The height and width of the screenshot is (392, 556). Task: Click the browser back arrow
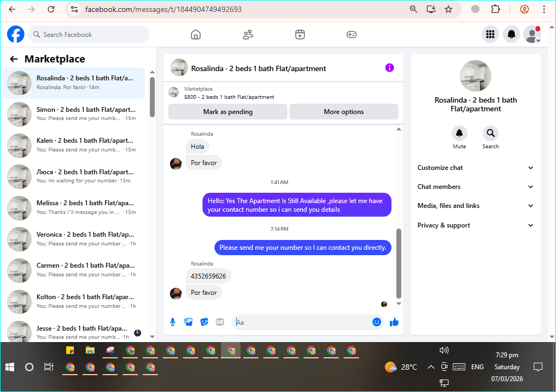(x=12, y=9)
